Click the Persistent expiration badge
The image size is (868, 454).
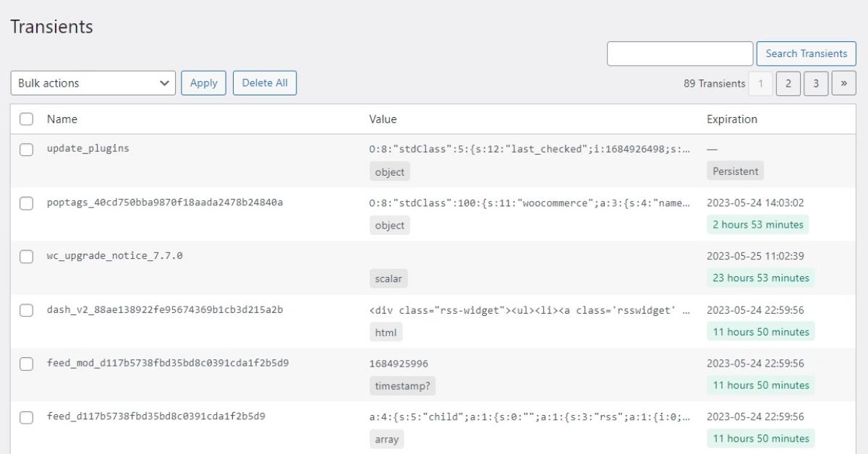735,171
